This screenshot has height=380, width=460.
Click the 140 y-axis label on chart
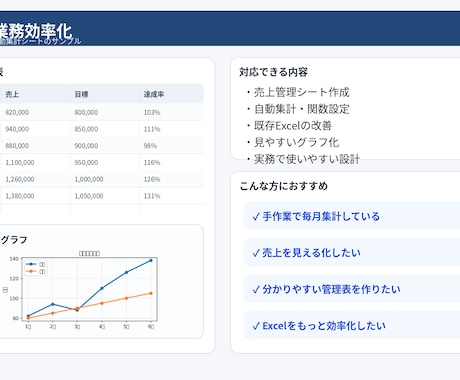click(14, 259)
